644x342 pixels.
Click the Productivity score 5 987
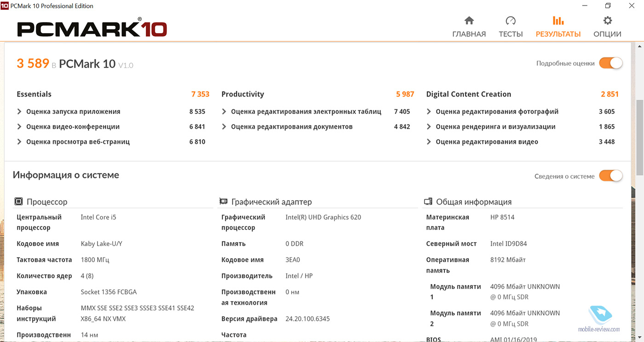click(x=405, y=94)
